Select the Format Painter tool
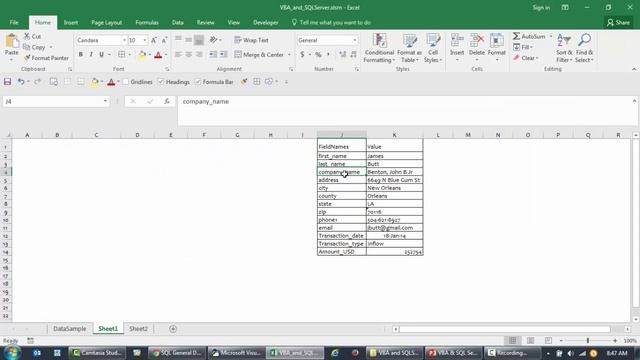640x360 pixels. click(x=46, y=58)
